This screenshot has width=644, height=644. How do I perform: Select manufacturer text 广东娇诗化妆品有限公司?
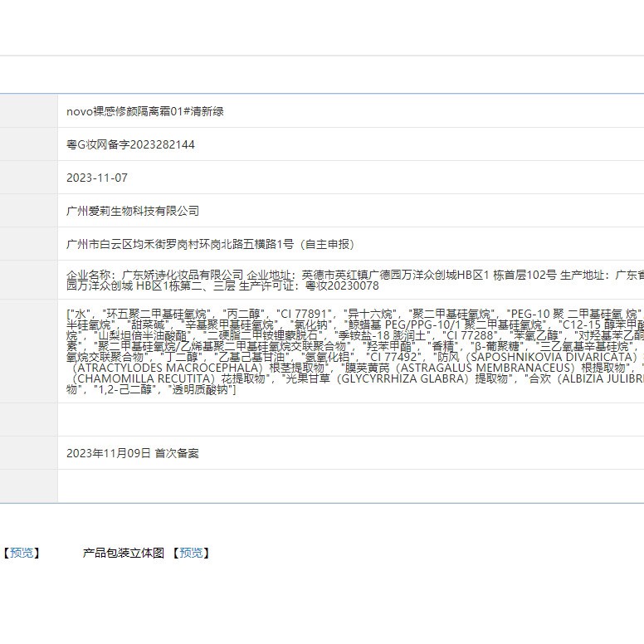point(183,275)
